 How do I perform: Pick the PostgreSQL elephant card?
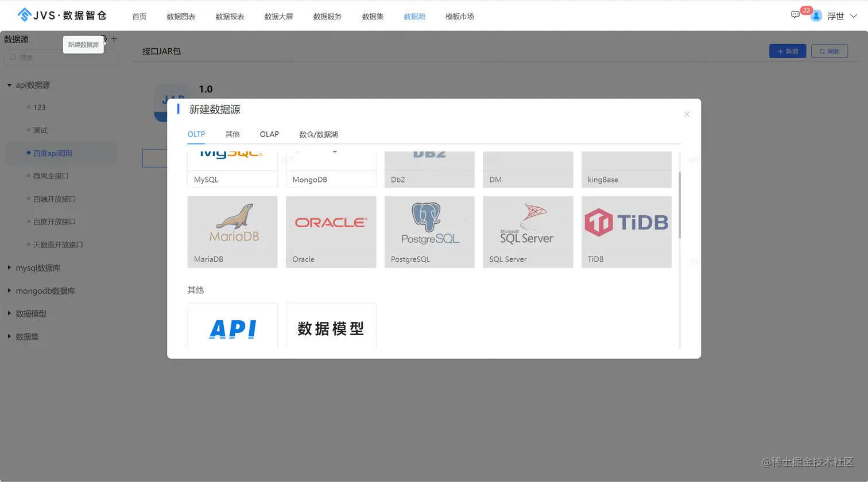[x=429, y=232]
